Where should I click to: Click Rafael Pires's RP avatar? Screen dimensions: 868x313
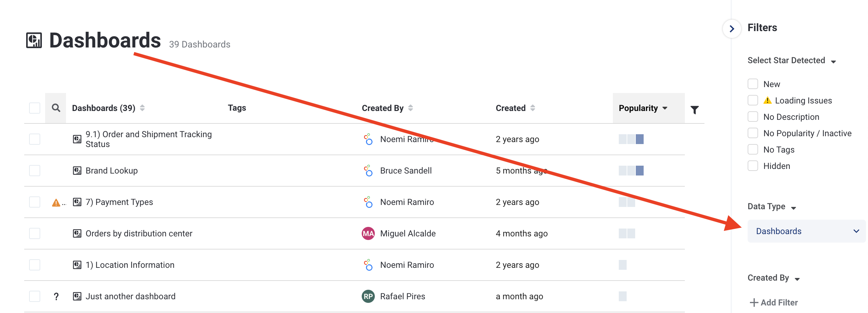point(368,297)
